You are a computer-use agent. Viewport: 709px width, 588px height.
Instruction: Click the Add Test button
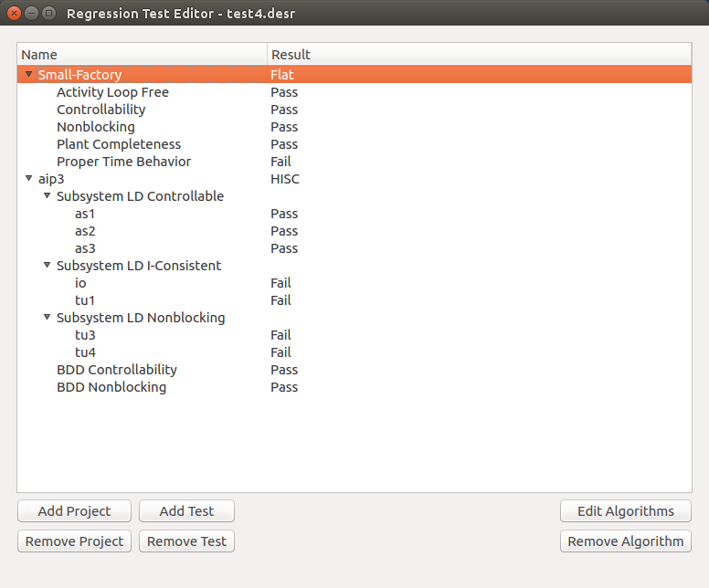coord(186,511)
